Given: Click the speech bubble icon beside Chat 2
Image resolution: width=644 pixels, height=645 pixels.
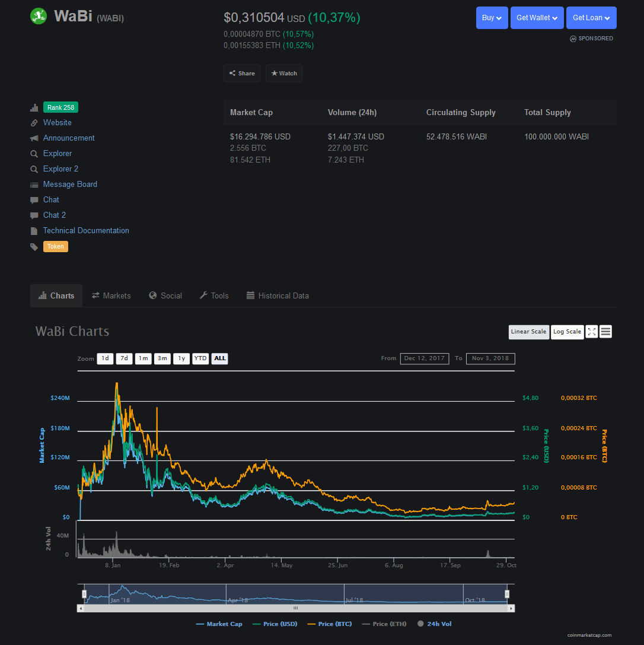Looking at the screenshot, I should pyautogui.click(x=34, y=215).
